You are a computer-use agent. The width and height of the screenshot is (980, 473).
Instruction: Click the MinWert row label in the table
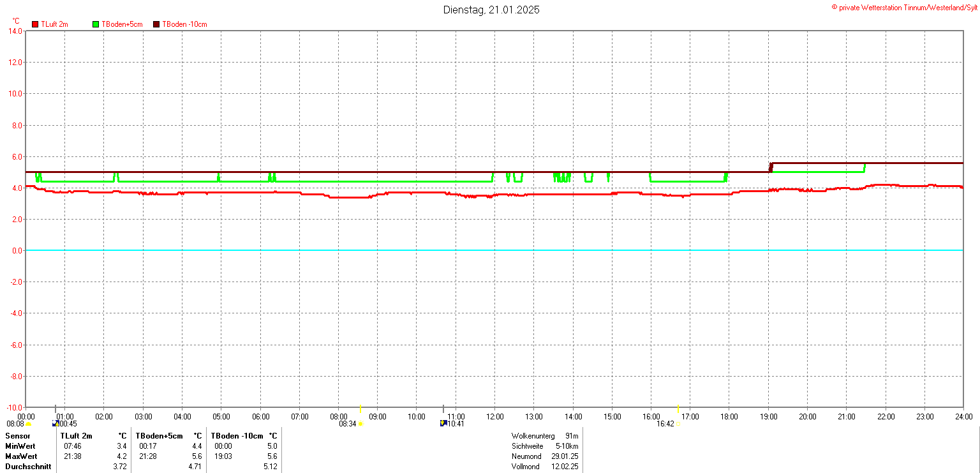[20, 446]
